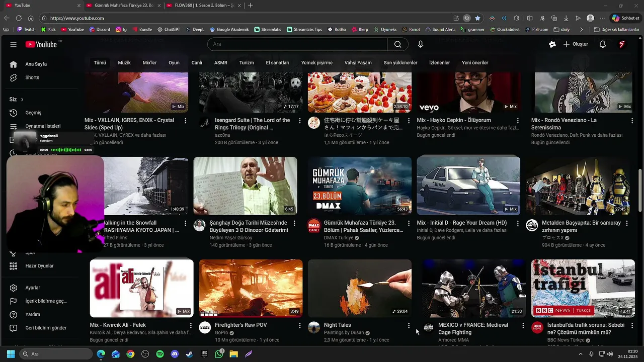Open more options for Gümrük Muhafaza video
This screenshot has width=644, height=362.
(x=409, y=223)
